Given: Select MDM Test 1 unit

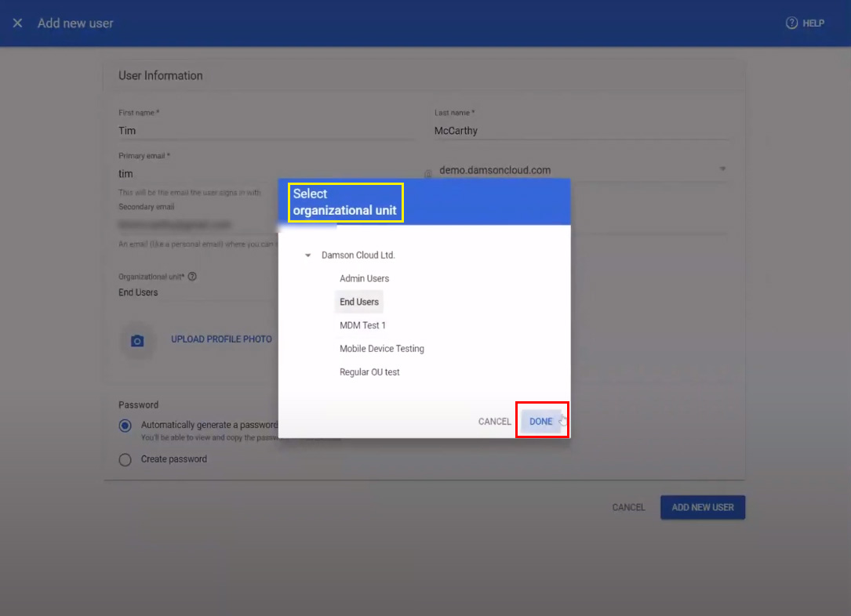Looking at the screenshot, I should [362, 325].
